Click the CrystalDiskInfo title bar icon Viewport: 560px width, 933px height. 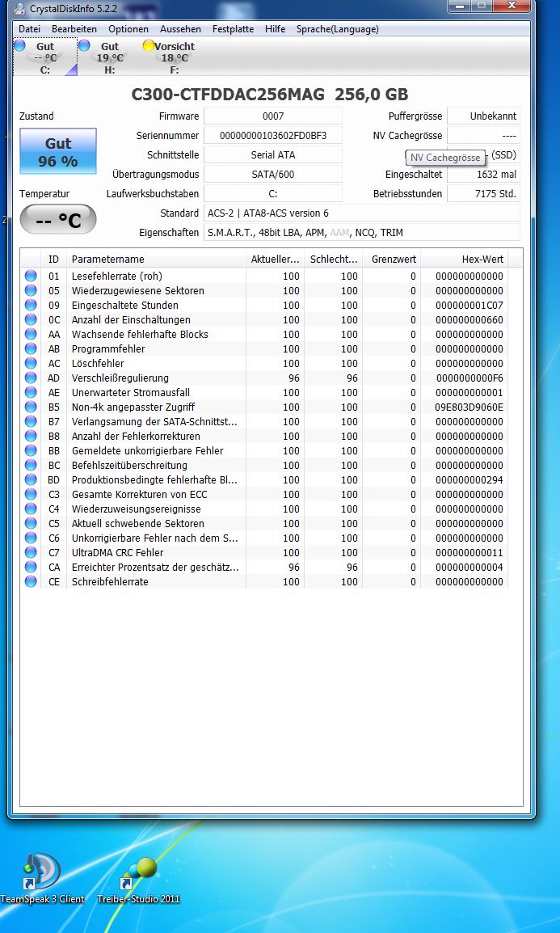[19, 8]
